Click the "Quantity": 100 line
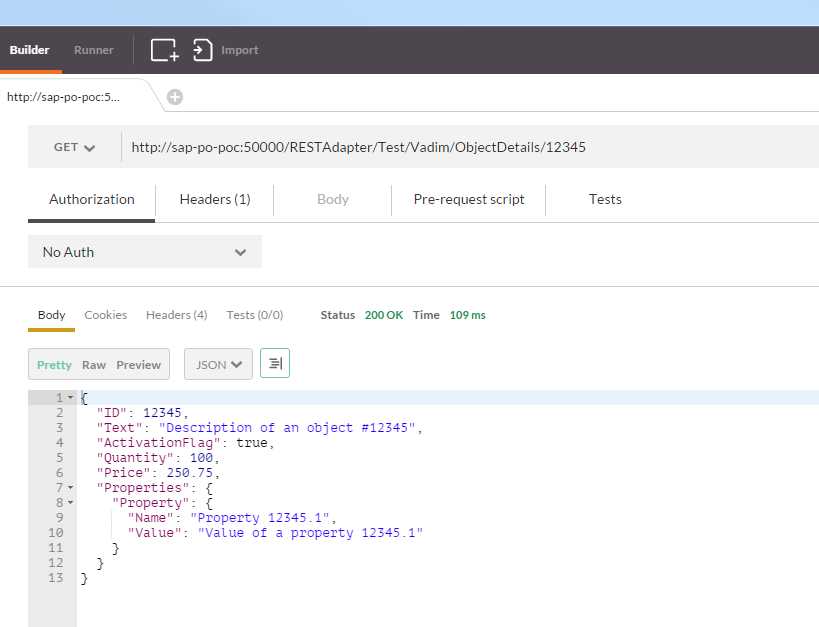 [x=158, y=458]
